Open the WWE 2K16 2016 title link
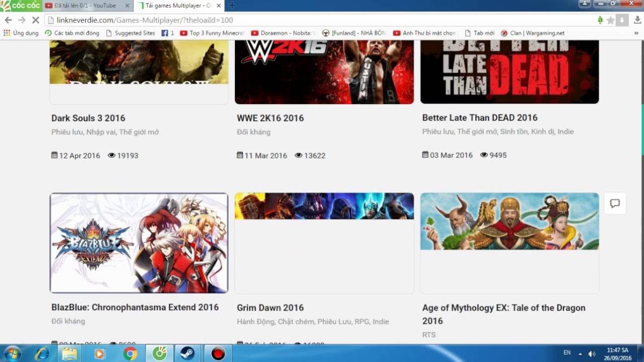The width and height of the screenshot is (644, 362). coord(270,118)
